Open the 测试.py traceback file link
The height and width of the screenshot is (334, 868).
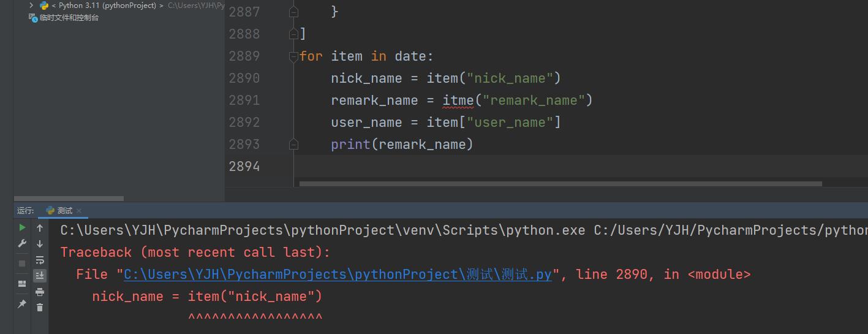point(338,275)
